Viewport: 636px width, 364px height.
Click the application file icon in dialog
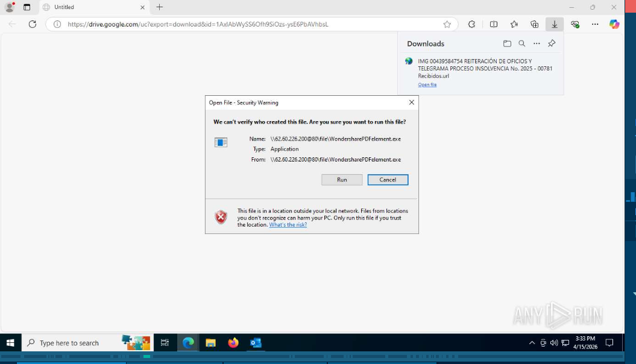[x=221, y=142]
